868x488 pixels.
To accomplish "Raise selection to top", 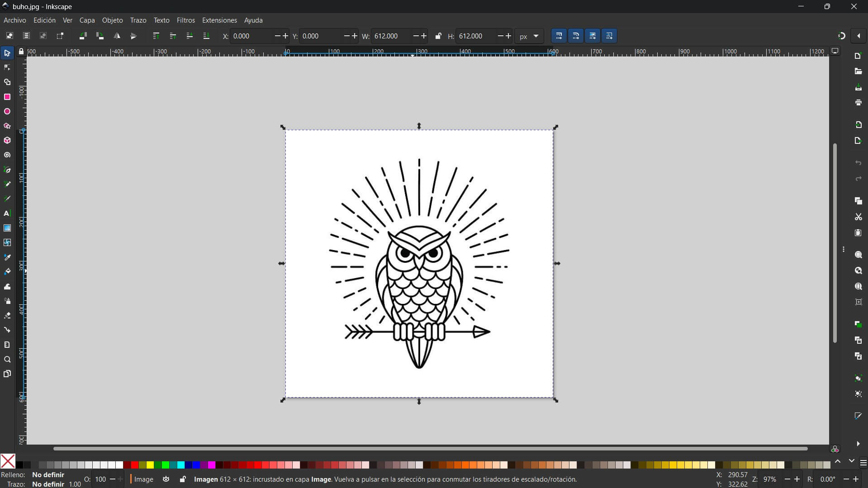I will (156, 36).
